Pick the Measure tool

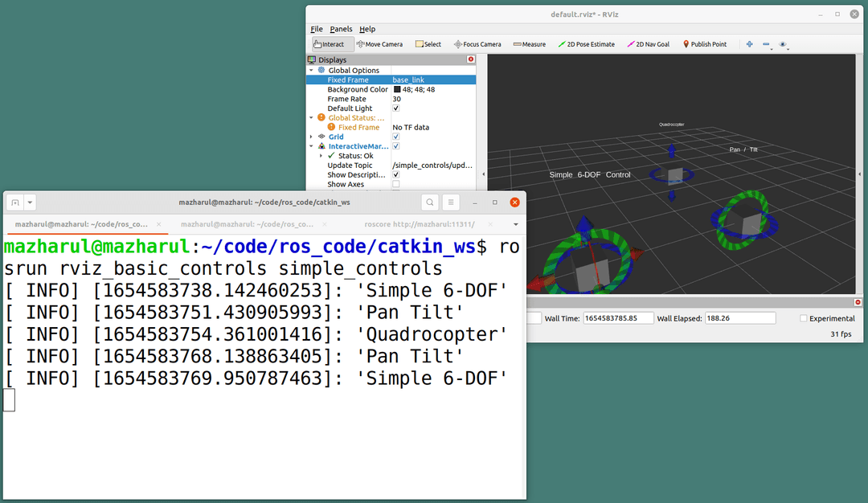529,44
